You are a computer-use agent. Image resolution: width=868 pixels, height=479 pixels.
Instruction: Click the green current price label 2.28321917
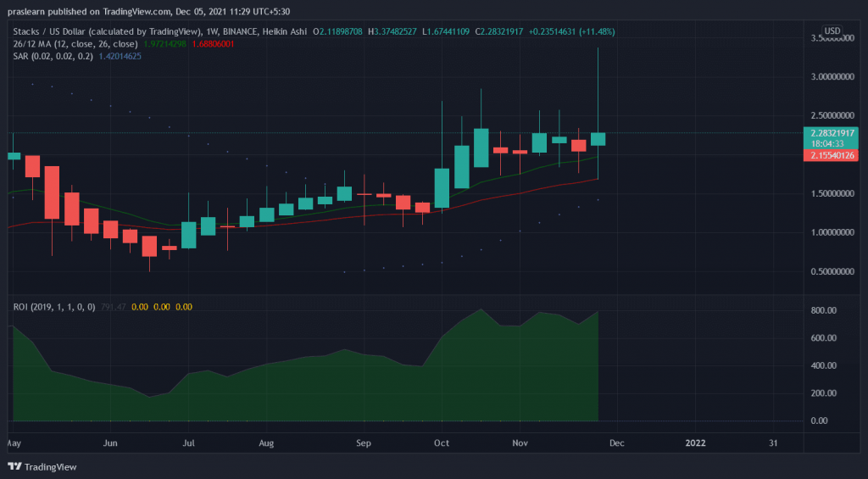[x=834, y=133]
